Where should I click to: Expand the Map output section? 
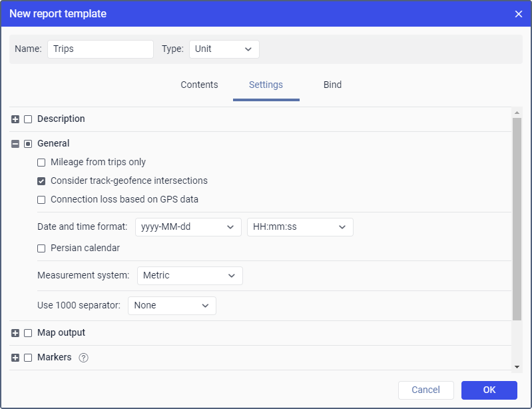(x=15, y=333)
